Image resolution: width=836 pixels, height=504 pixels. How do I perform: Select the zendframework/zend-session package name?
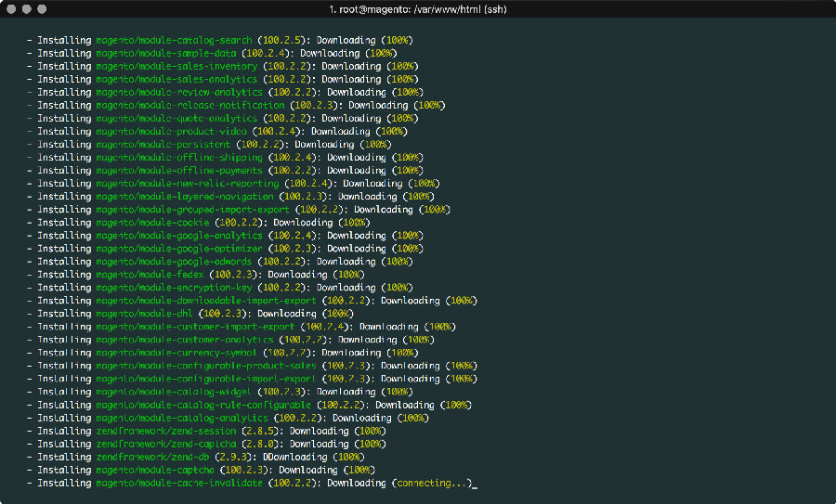pyautogui.click(x=166, y=431)
